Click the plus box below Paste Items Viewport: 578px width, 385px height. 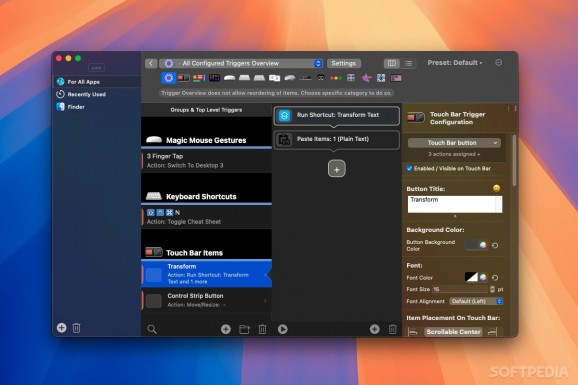coord(337,169)
